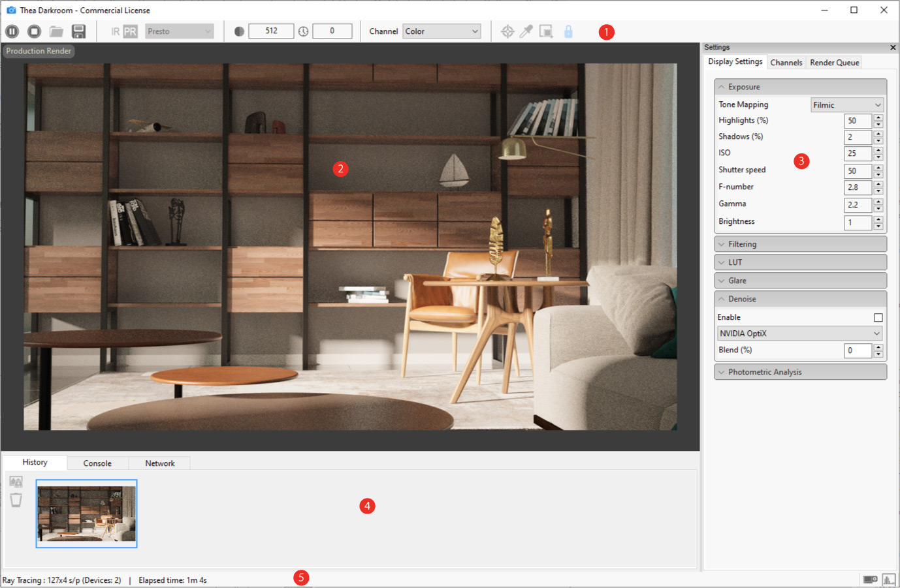Delete the history thumbnail via trash icon
This screenshot has height=588, width=900.
16,500
